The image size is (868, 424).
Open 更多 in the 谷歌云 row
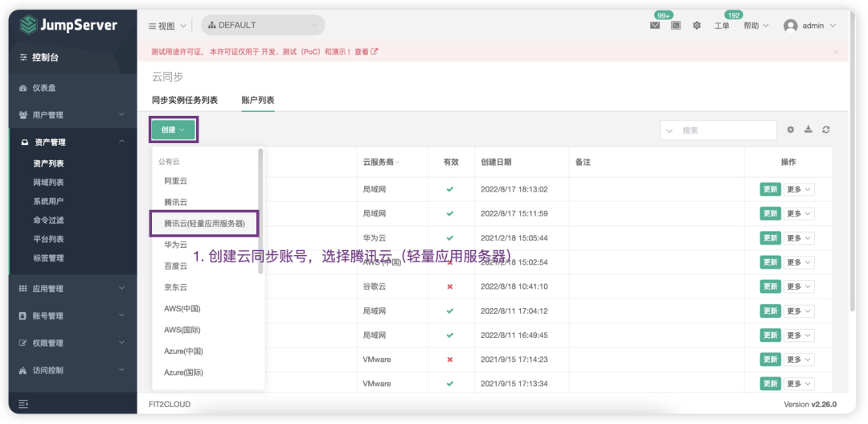click(799, 286)
